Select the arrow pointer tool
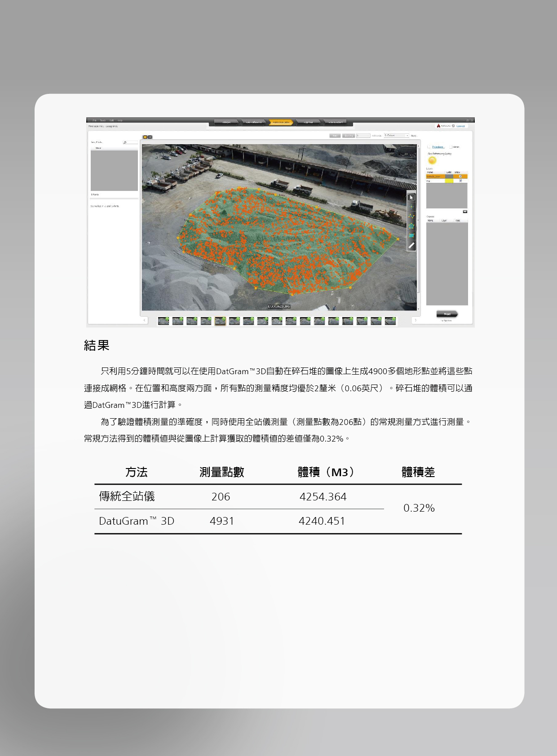The height and width of the screenshot is (756, 557). 411,198
